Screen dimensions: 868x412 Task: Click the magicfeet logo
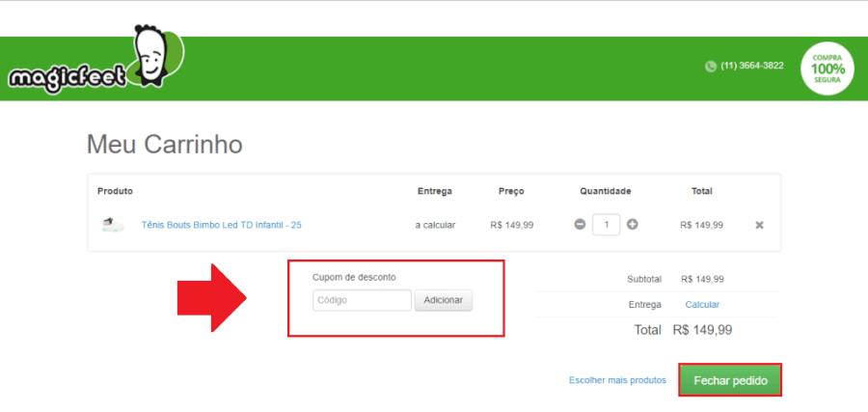(96, 59)
